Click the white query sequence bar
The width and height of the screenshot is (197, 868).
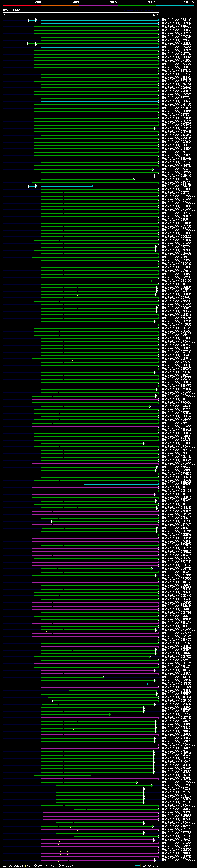pos(81,12)
